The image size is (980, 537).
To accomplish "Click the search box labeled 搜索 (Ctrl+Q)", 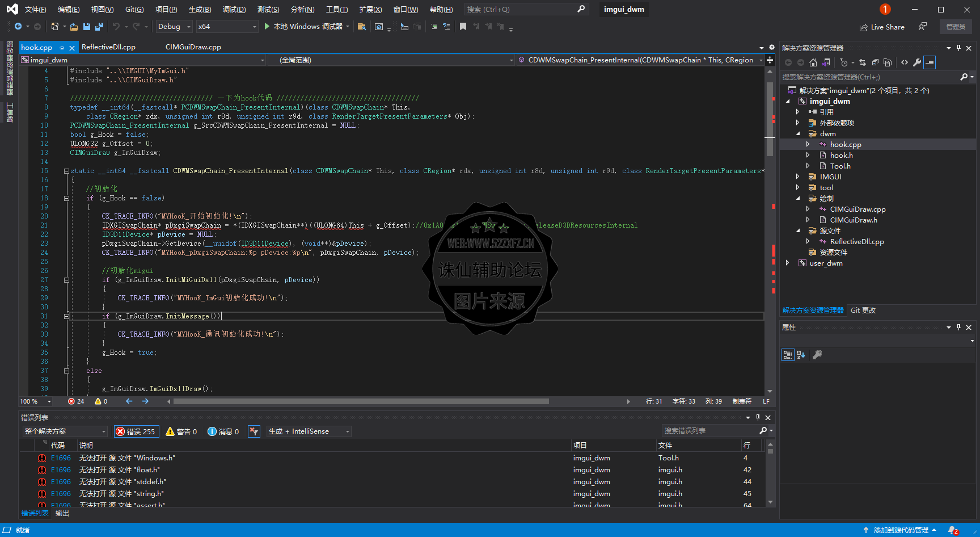I will [526, 10].
